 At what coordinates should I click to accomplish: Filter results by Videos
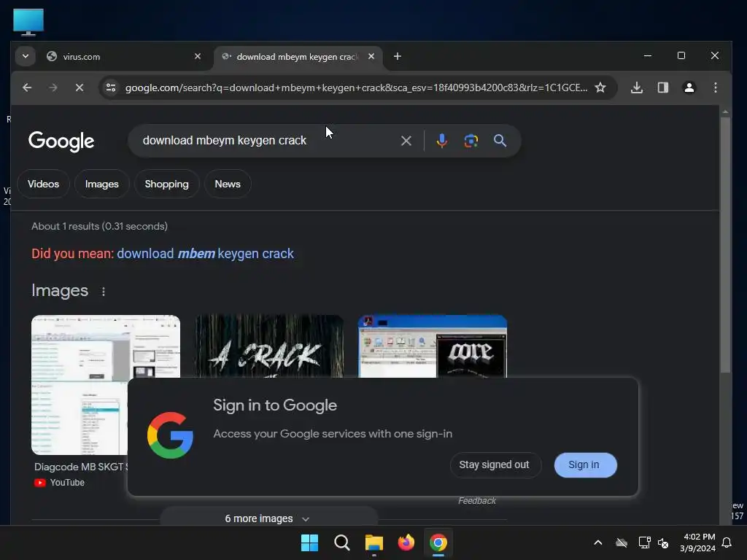pos(43,184)
